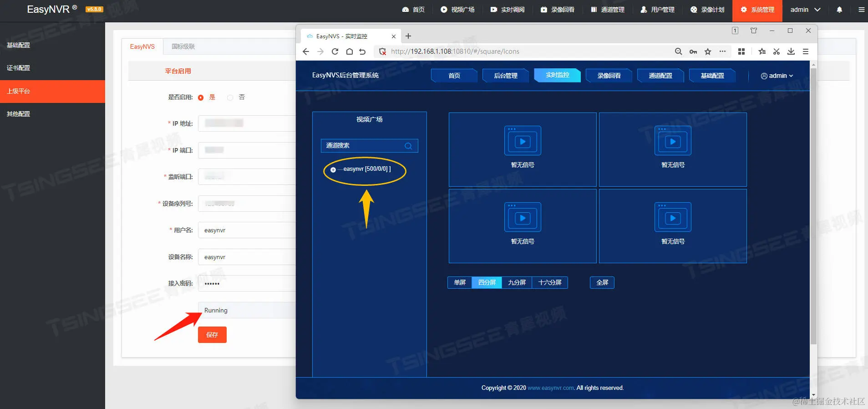Click the browser scissors screenshot icon
Screen dimensions: 868x409
click(x=777, y=51)
